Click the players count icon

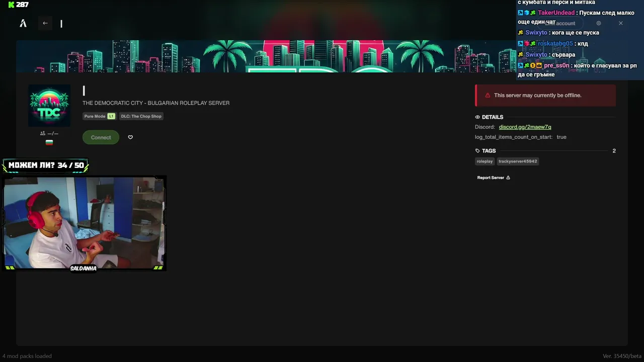click(43, 133)
